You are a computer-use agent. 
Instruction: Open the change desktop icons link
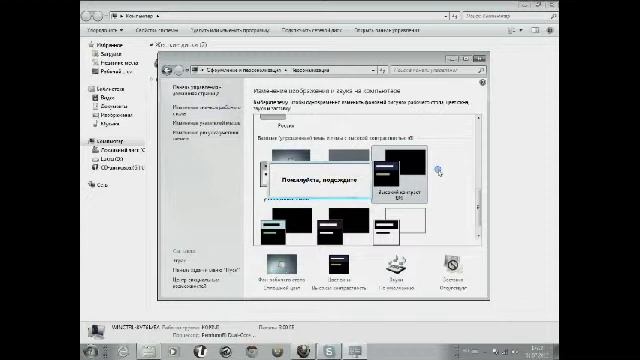(206, 110)
